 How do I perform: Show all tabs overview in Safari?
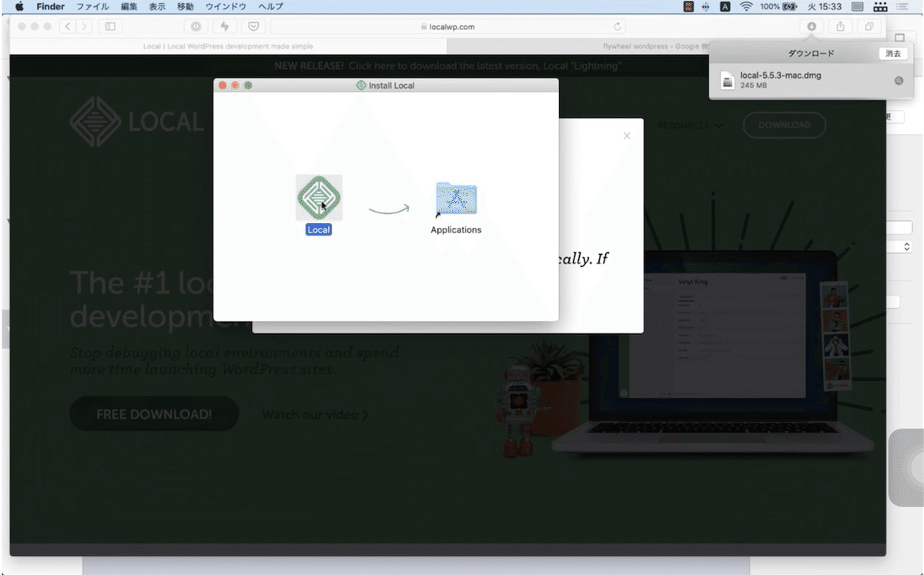869,26
